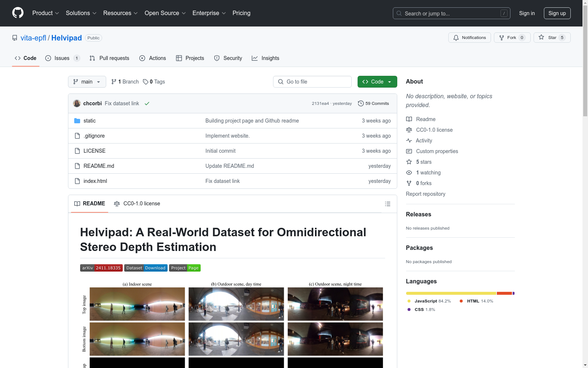The height and width of the screenshot is (368, 588).
Task: Click the README.md file icon
Action: tap(77, 166)
